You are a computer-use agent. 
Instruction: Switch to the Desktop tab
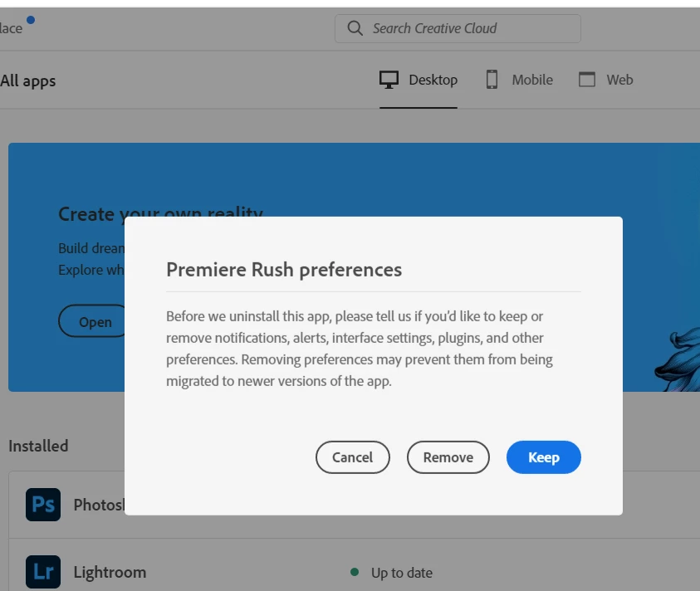pos(419,80)
